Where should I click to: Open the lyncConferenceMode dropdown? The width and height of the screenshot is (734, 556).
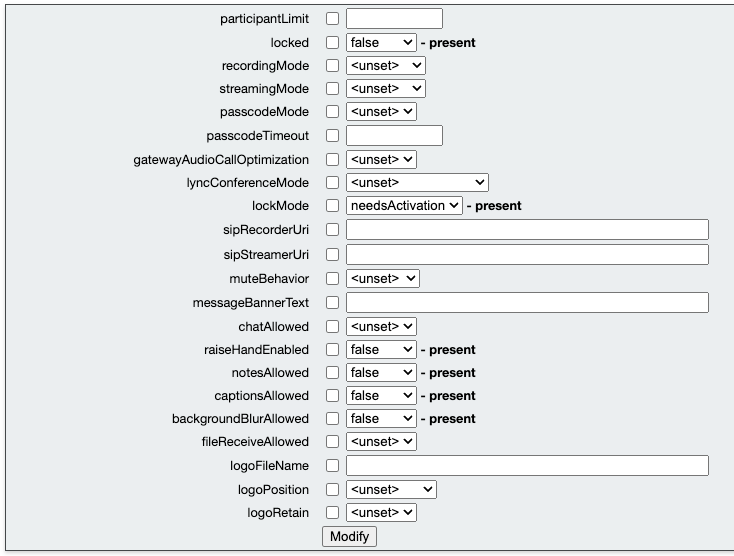pos(417,183)
